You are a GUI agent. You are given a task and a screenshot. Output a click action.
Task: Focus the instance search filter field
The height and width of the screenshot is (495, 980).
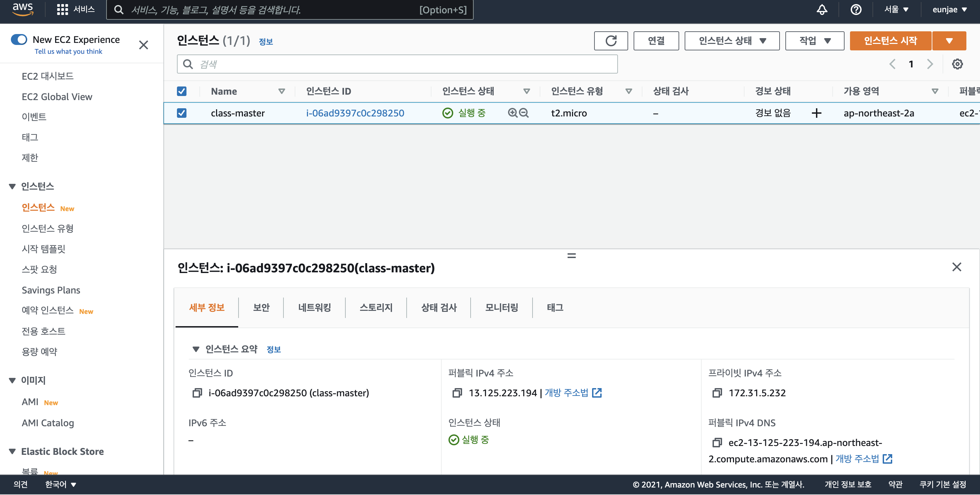(x=397, y=64)
